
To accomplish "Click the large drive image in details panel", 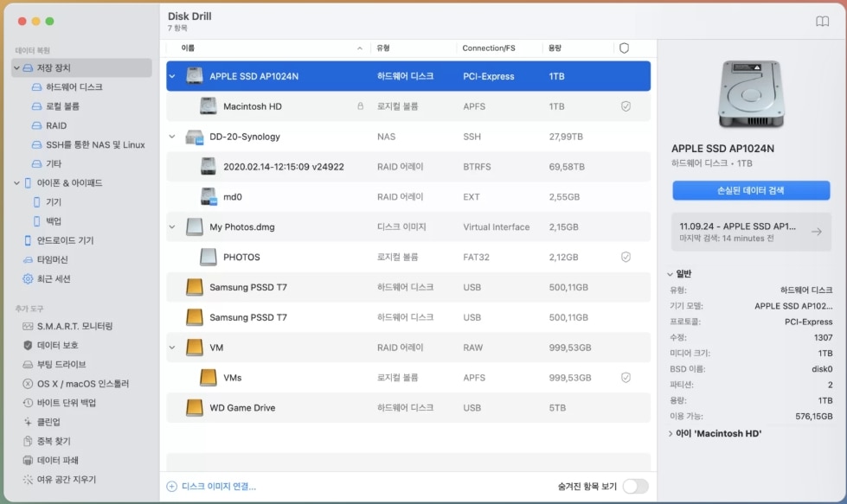I will click(x=751, y=94).
